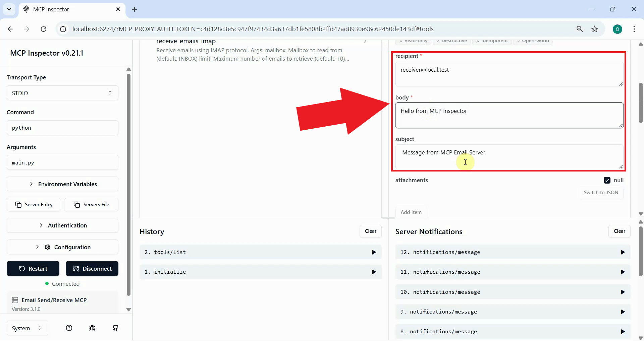Open the Transport Type STDIO dropdown
This screenshot has height=341, width=644.
62,93
